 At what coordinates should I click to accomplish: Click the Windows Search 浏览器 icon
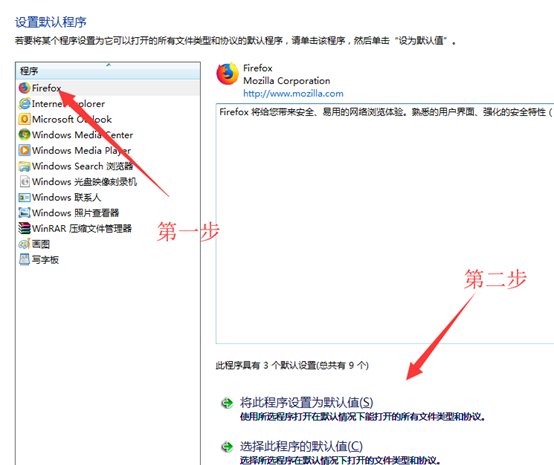24,166
